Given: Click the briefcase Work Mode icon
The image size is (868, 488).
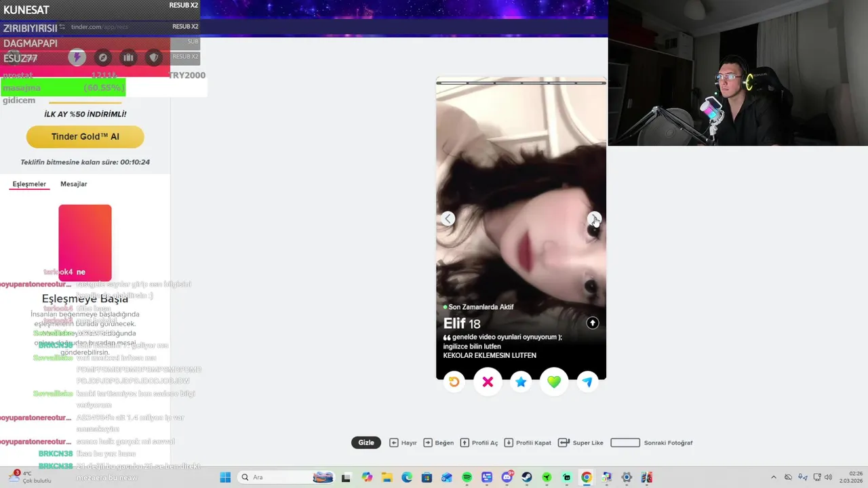Looking at the screenshot, I should 128,58.
